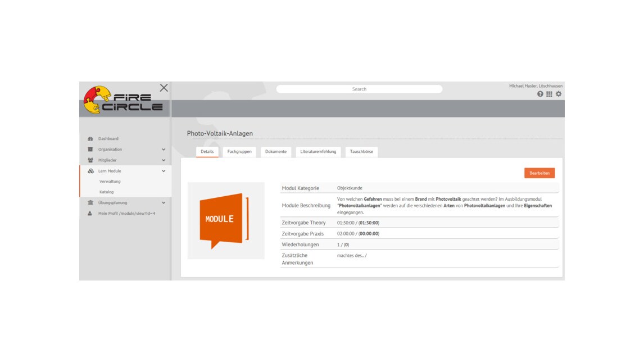Screen dimensions: 644x362
Task: Click the Dashboard gauge icon
Action: point(90,139)
